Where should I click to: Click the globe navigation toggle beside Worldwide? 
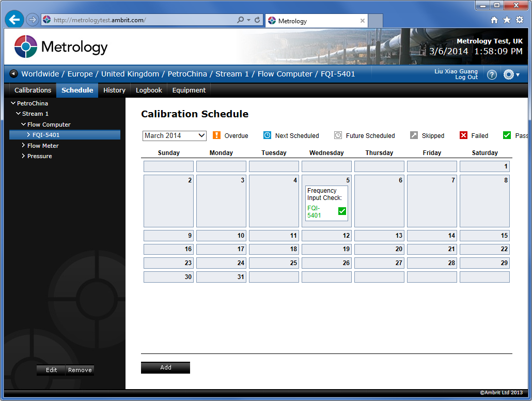(13, 73)
